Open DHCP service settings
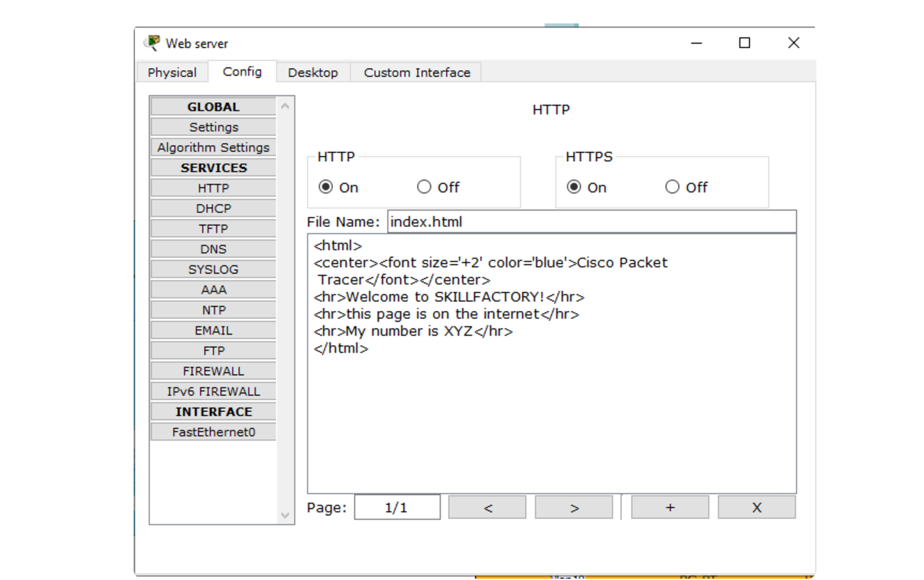 pos(213,209)
